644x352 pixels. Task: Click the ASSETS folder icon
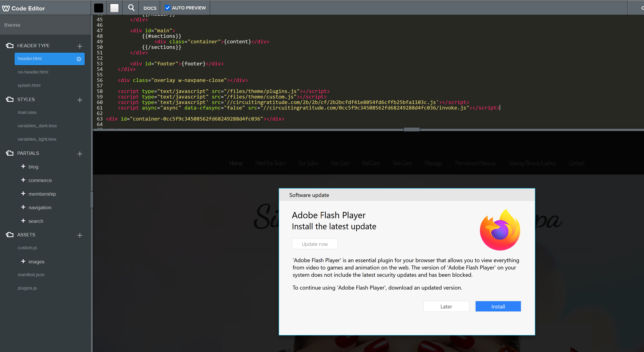click(10, 235)
